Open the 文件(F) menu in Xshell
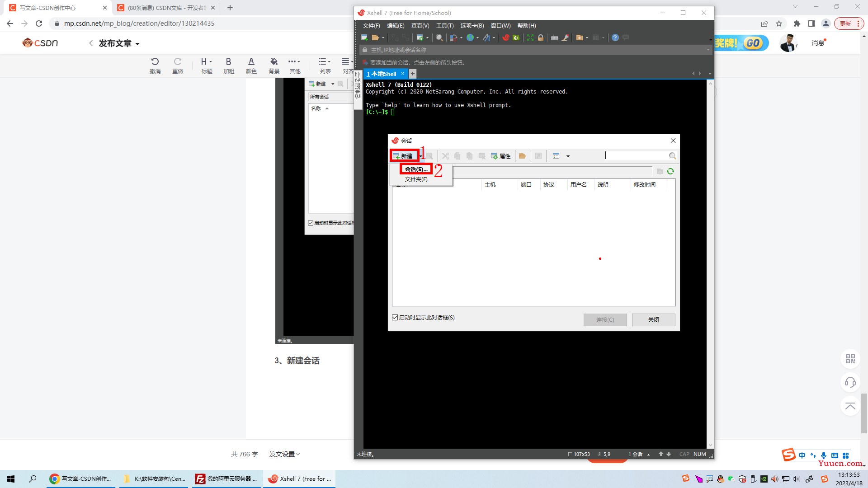Image resolution: width=868 pixels, height=488 pixels. [371, 26]
